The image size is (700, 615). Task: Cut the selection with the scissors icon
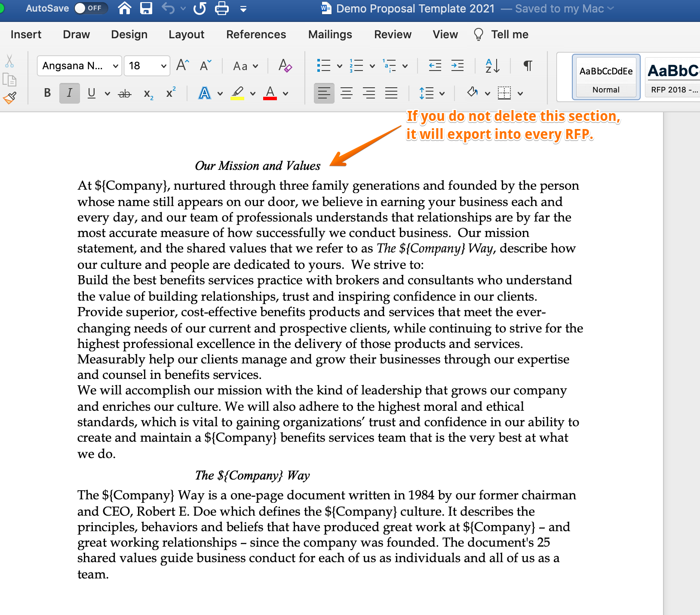tap(9, 61)
